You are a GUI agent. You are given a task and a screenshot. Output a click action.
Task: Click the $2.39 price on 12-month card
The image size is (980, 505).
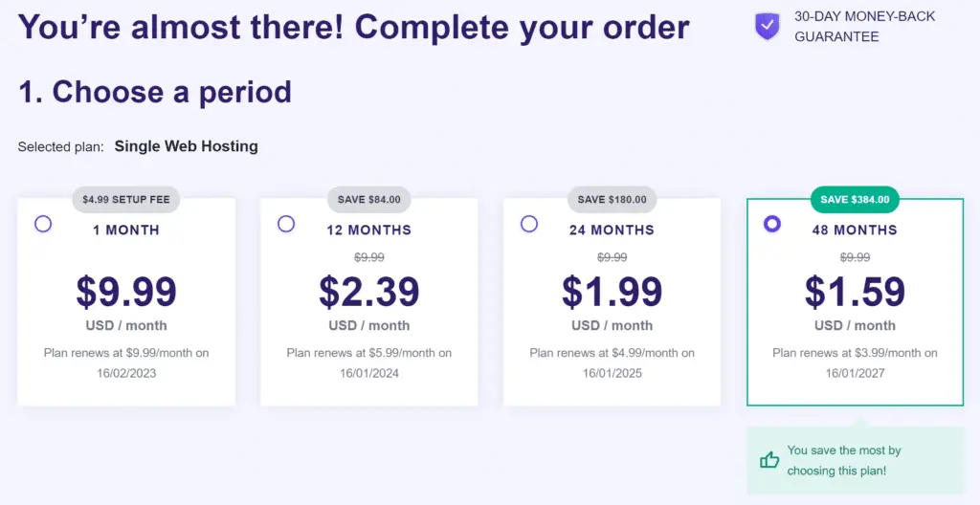coord(369,292)
